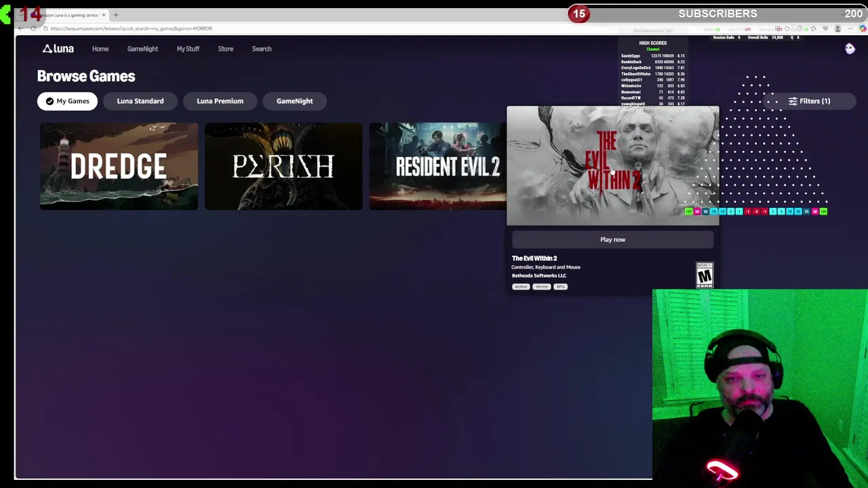This screenshot has height=488, width=868.
Task: Click the Bethesda Softworks LLC publisher text
Action: coord(539,276)
